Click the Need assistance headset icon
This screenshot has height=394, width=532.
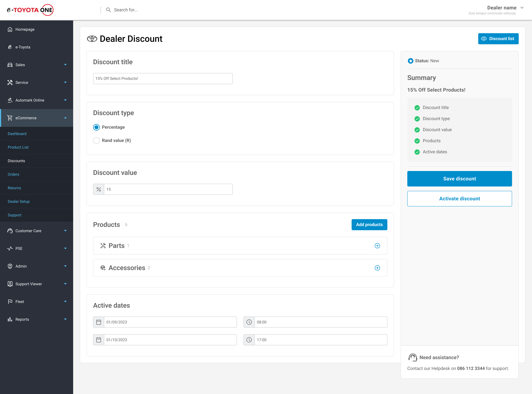click(413, 357)
